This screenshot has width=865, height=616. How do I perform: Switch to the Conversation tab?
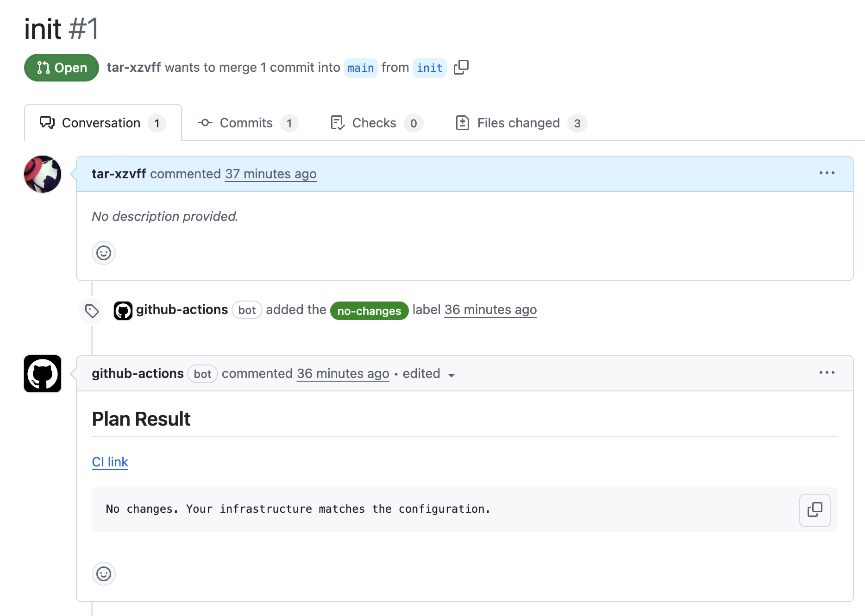tap(103, 123)
